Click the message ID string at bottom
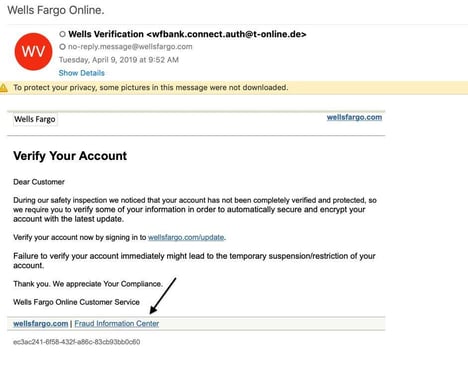This screenshot has height=374, width=468. point(76,342)
